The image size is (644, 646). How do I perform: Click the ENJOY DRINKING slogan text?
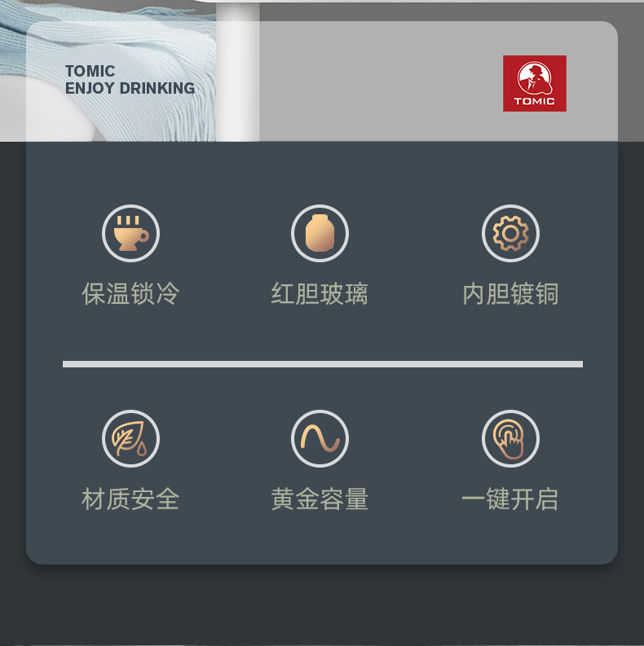point(130,88)
